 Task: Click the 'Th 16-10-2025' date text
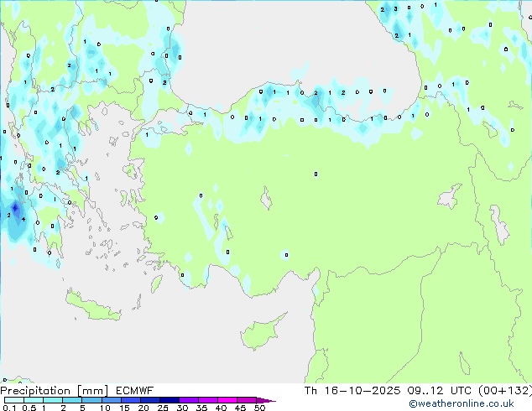point(352,391)
